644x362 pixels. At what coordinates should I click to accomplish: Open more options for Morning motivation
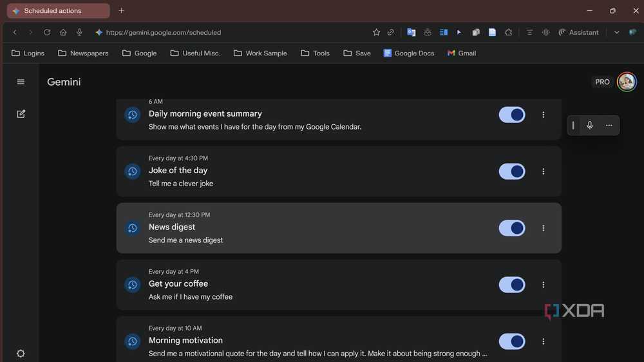click(544, 341)
